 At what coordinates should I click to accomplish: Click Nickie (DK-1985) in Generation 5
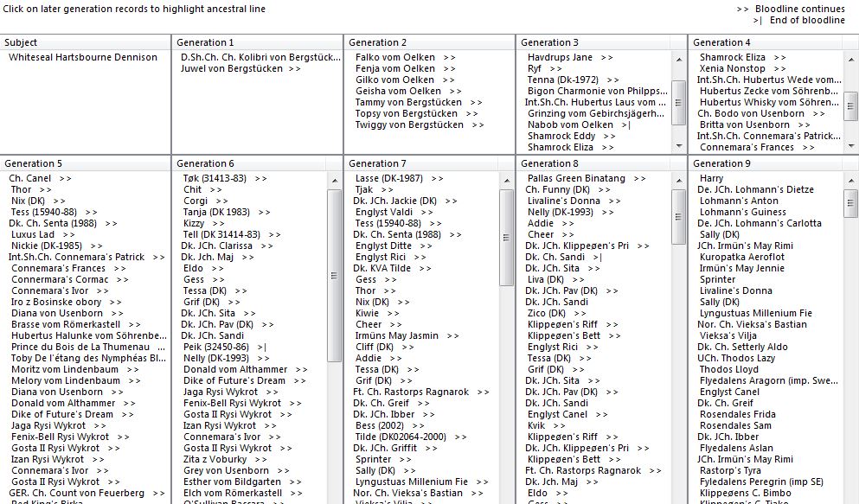coord(57,246)
